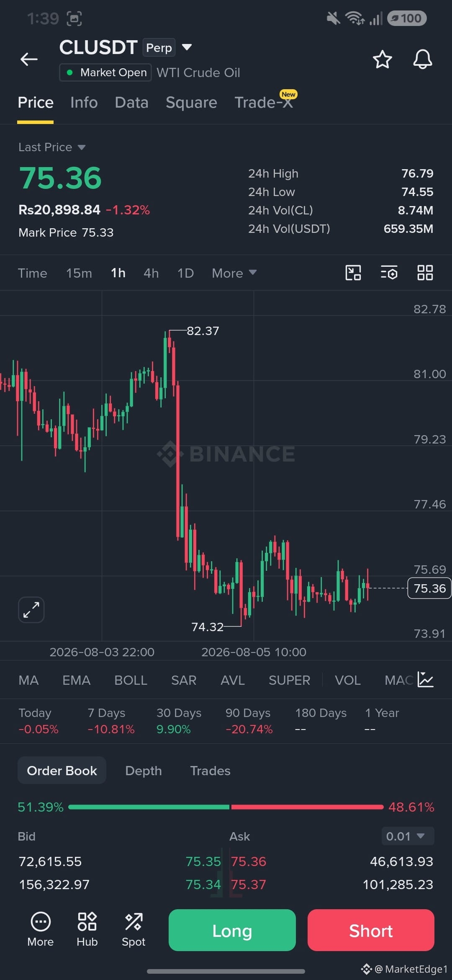Select bid price 75.35 in order book
Viewport: 452px width, 980px height.
203,861
